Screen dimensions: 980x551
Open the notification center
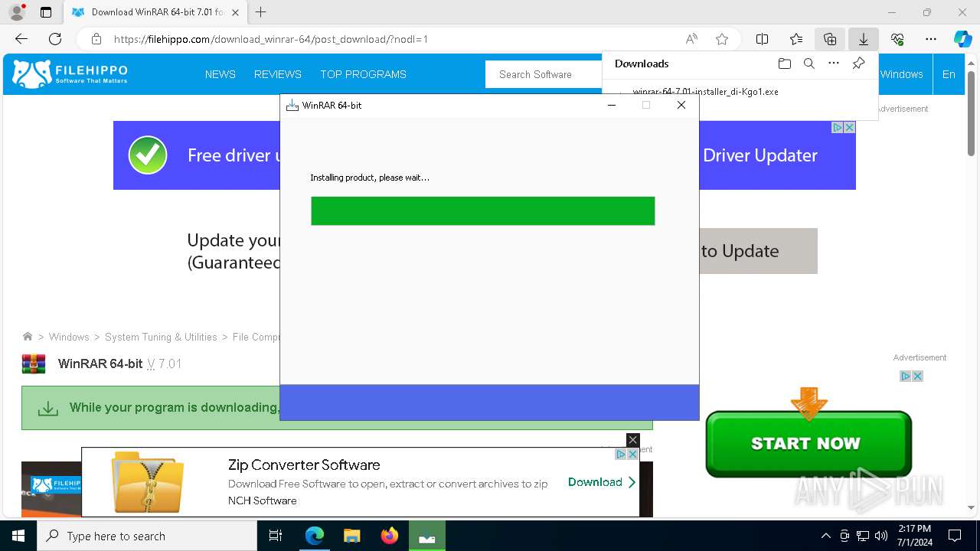pyautogui.click(x=955, y=536)
